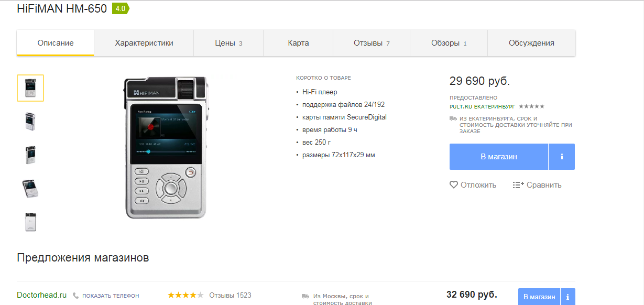
Task: Click the Doctorhead.ru star rating
Action: (185, 295)
